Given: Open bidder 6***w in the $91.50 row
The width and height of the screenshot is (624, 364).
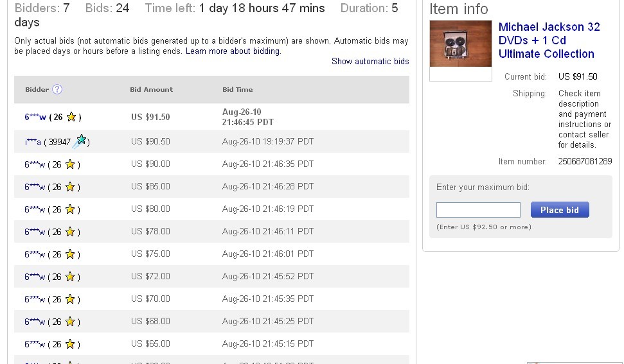Looking at the screenshot, I should [35, 117].
